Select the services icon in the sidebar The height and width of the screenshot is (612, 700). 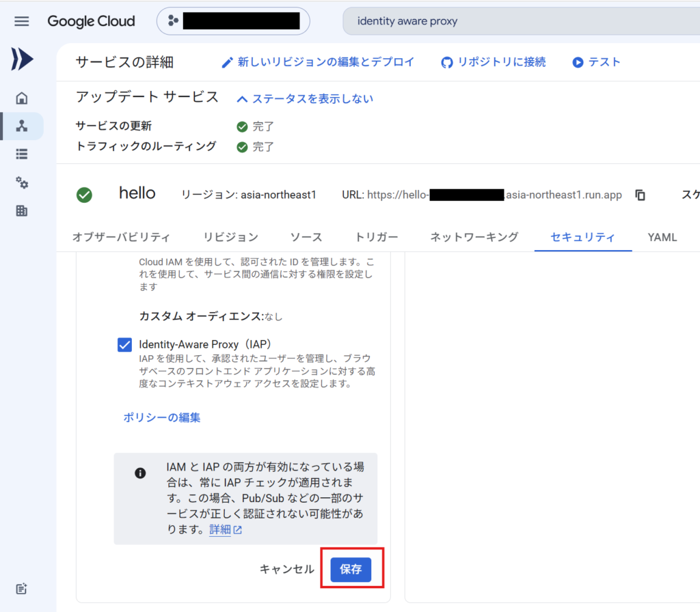click(x=21, y=126)
